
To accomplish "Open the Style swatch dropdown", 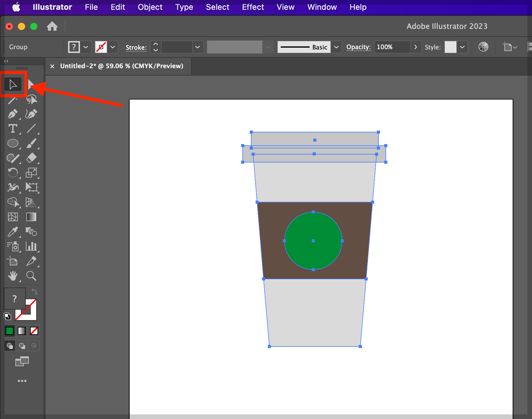I will pos(462,47).
